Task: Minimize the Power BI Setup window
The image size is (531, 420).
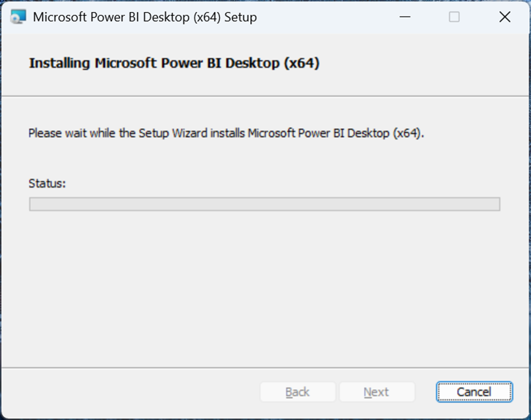Action: click(x=404, y=17)
